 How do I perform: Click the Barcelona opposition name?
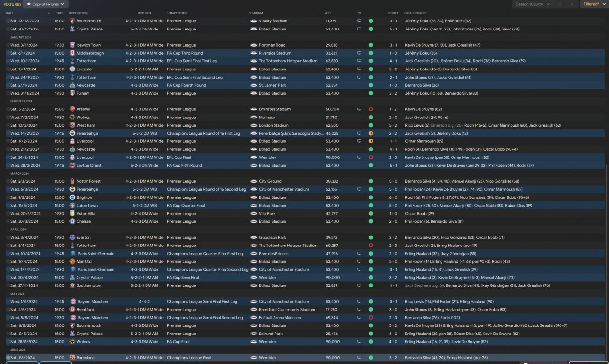pyautogui.click(x=86, y=358)
